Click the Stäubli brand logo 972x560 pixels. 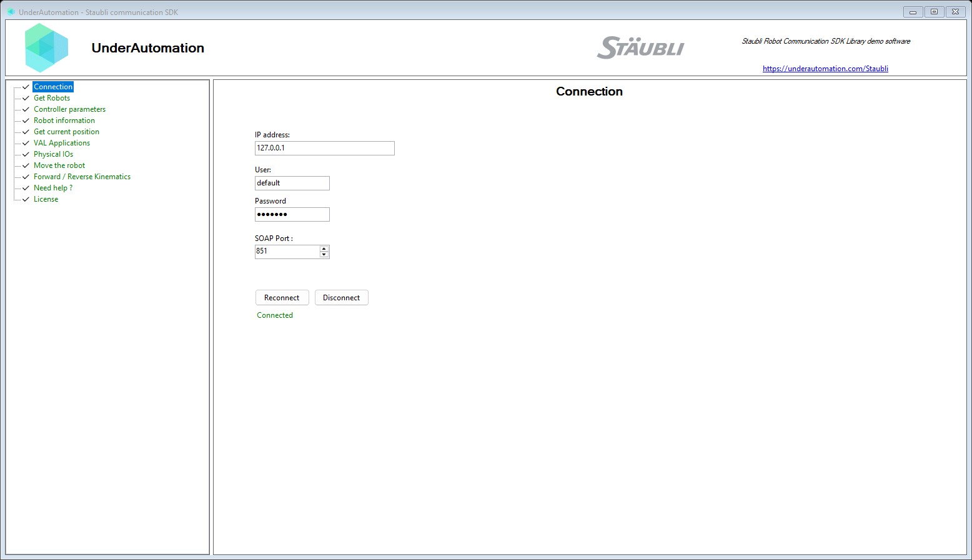pyautogui.click(x=640, y=47)
